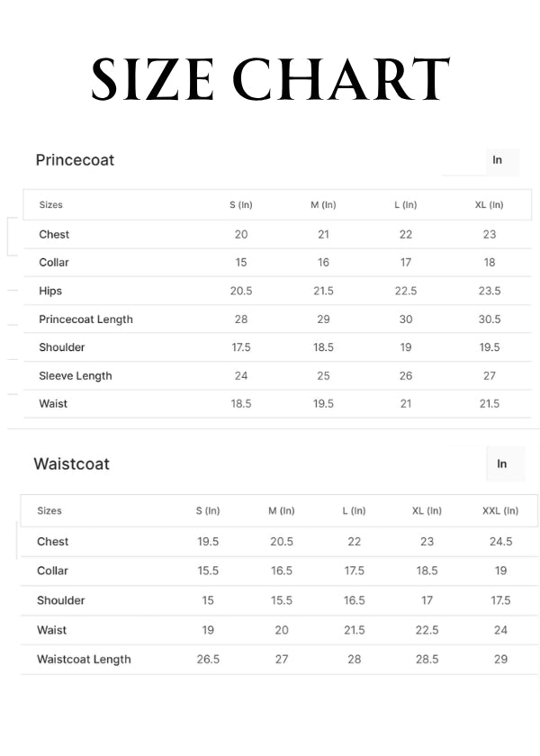Image resolution: width=540 pixels, height=756 pixels.
Task: Select the Hips row label
Action: [x=50, y=292]
